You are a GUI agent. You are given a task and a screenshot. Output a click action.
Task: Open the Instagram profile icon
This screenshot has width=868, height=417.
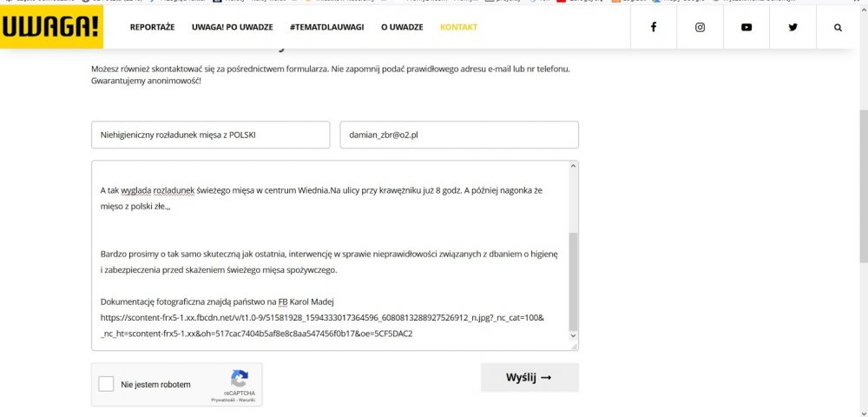click(x=700, y=27)
